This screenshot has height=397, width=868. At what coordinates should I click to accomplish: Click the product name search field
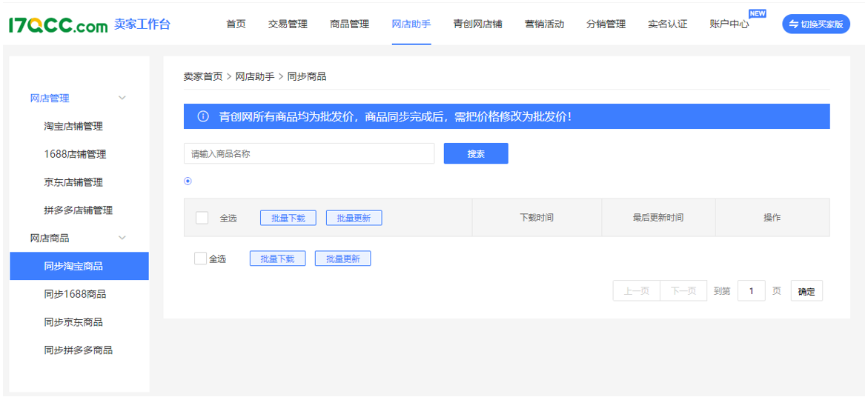309,153
